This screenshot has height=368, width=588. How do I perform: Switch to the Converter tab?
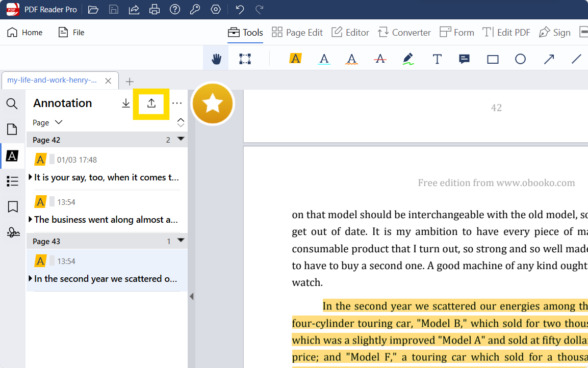pos(404,33)
